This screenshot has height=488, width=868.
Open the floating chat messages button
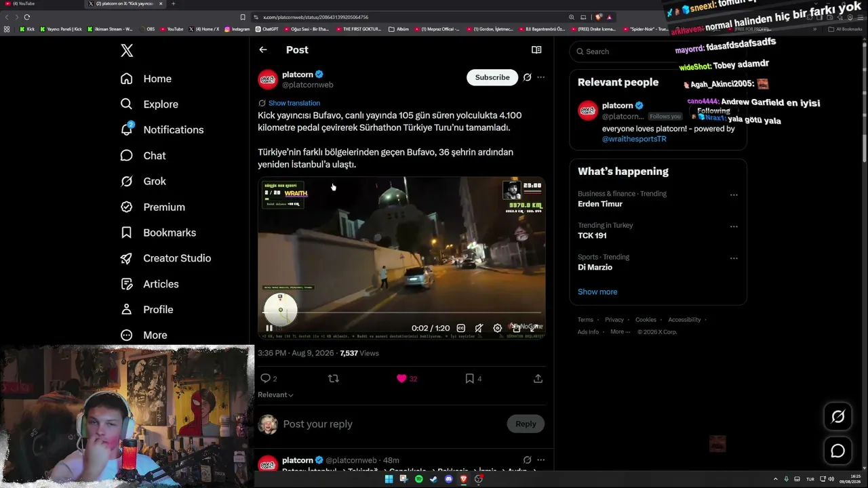tap(838, 451)
